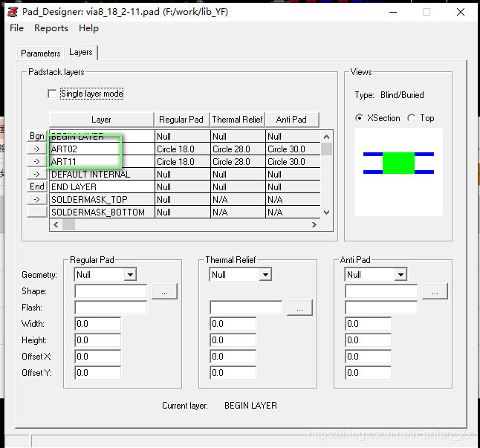
Task: Switch to the Parameters tab
Action: pyautogui.click(x=40, y=53)
